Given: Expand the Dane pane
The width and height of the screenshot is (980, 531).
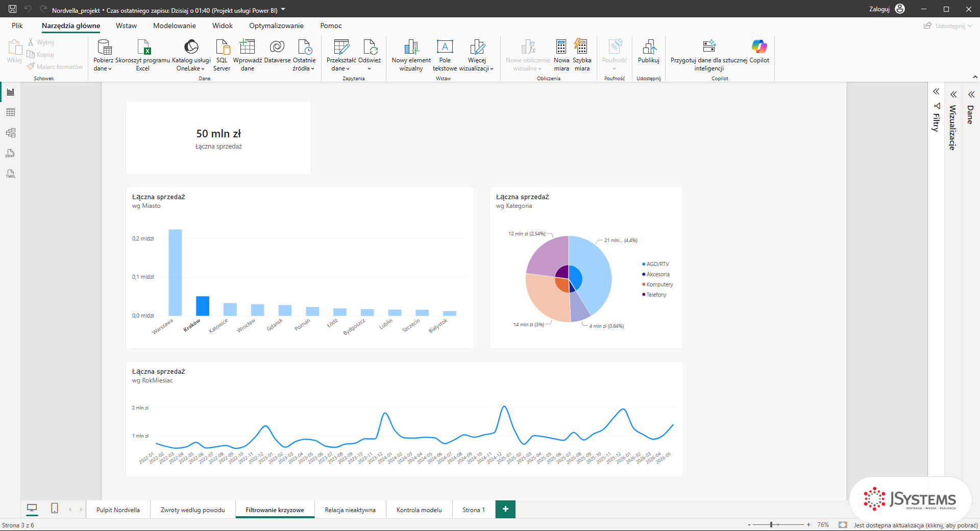Looking at the screenshot, I should click(x=971, y=94).
